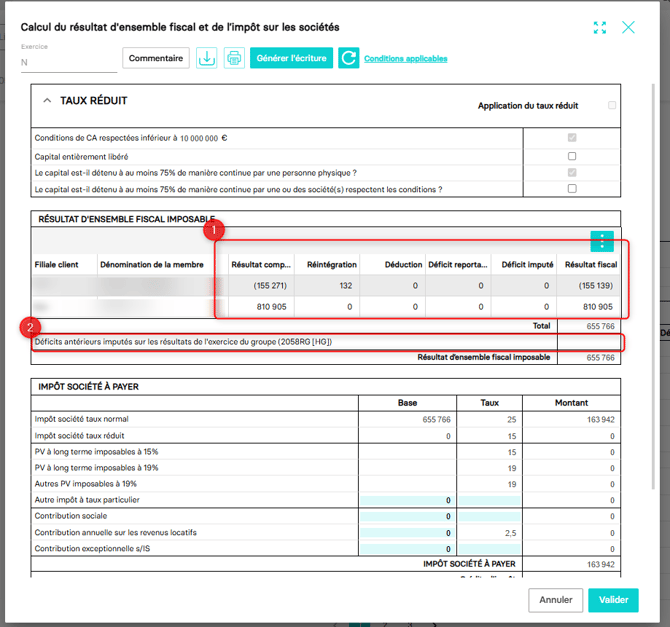This screenshot has width=670, height=627.
Task: Click the print icon
Action: pyautogui.click(x=234, y=58)
